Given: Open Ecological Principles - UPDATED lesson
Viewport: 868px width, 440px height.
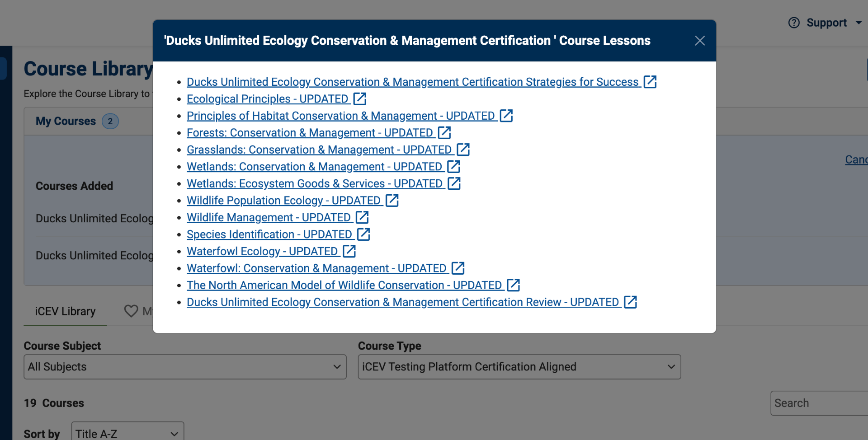Looking at the screenshot, I should click(x=268, y=98).
